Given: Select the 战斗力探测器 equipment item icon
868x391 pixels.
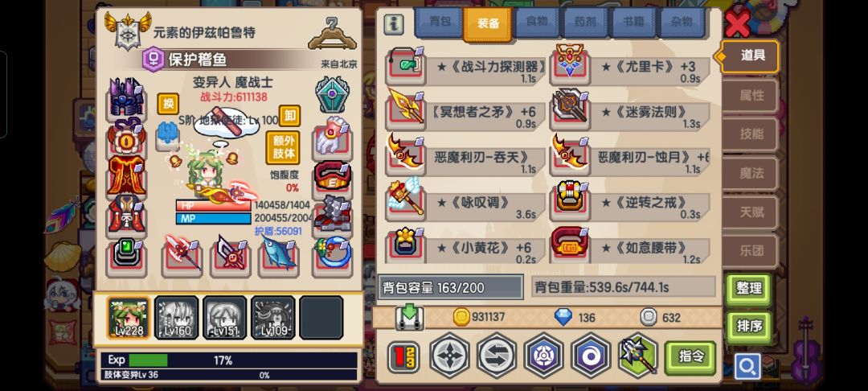Looking at the screenshot, I should coord(405,67).
